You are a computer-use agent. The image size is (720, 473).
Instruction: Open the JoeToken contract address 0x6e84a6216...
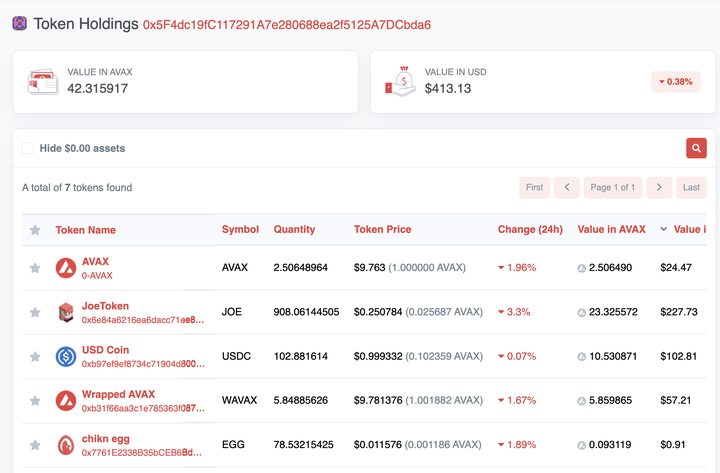pyautogui.click(x=143, y=320)
